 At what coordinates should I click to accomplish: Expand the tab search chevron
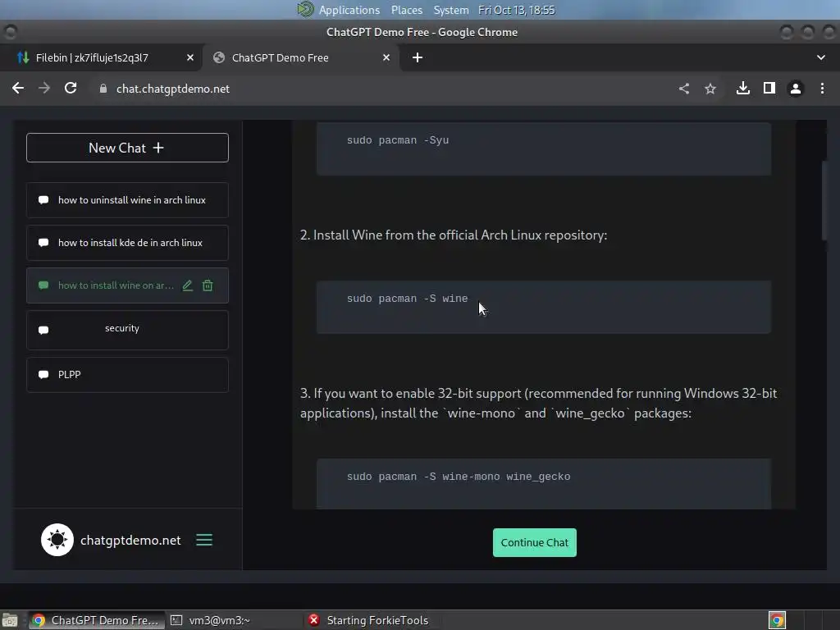(x=820, y=58)
